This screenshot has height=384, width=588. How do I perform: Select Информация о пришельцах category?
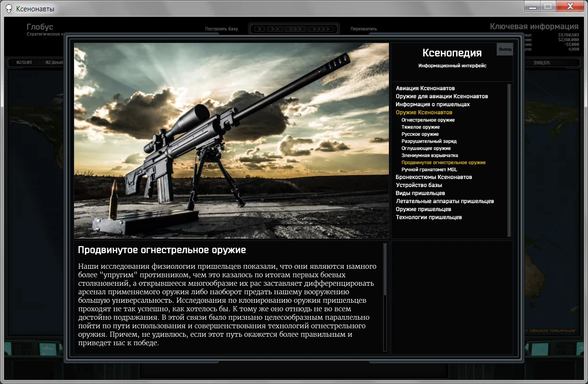pos(433,104)
